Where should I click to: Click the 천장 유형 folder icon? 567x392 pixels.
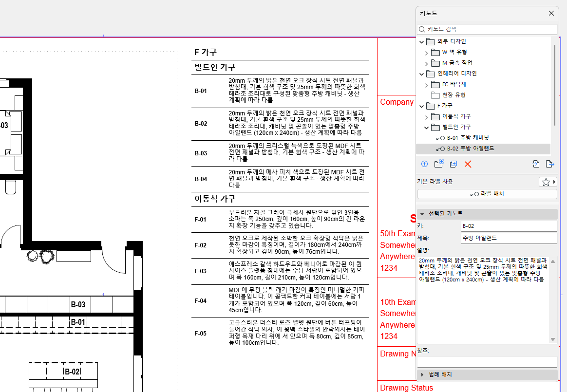tap(435, 95)
